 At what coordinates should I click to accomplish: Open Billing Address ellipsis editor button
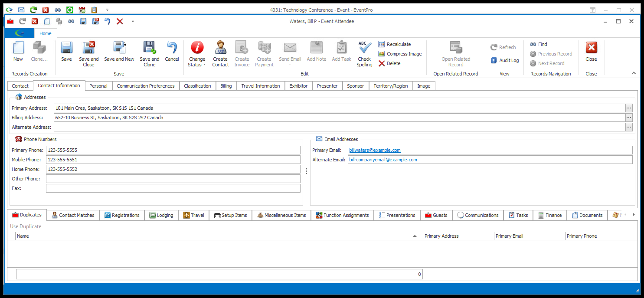pos(629,118)
